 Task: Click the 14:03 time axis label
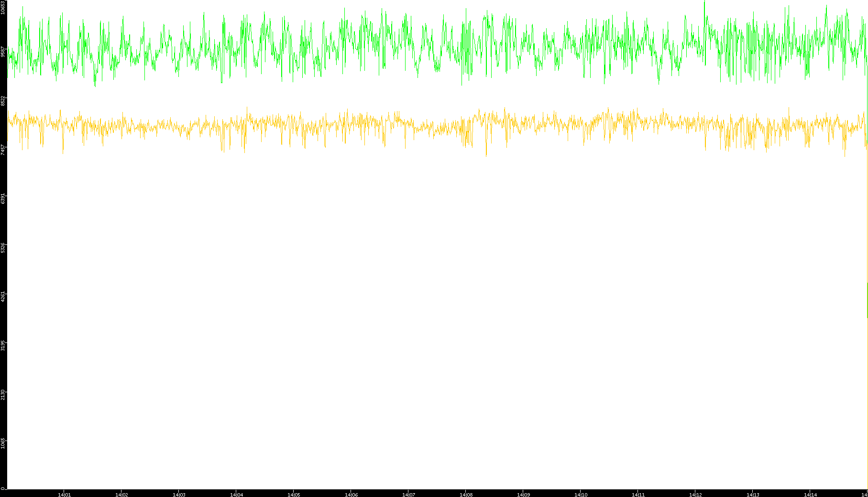pos(179,495)
